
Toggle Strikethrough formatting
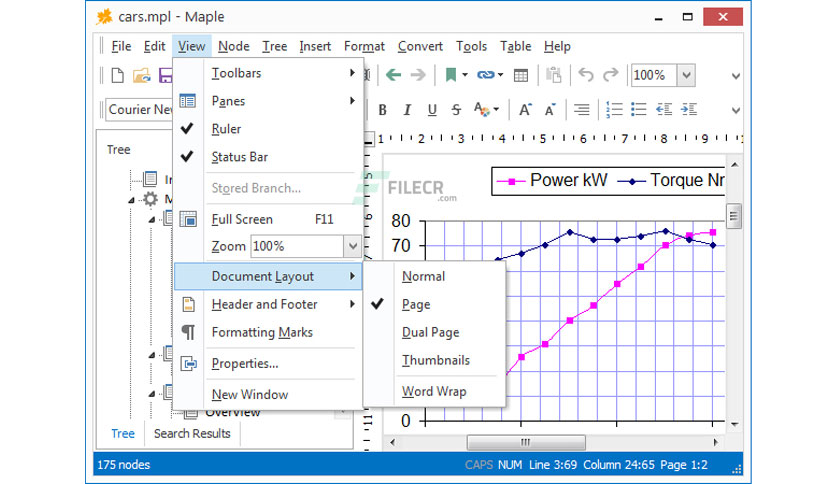point(456,110)
